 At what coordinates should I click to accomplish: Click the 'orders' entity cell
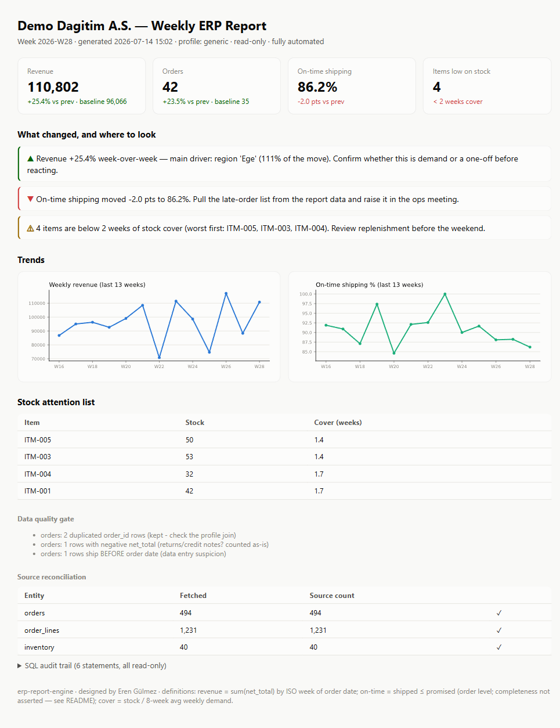(x=34, y=613)
